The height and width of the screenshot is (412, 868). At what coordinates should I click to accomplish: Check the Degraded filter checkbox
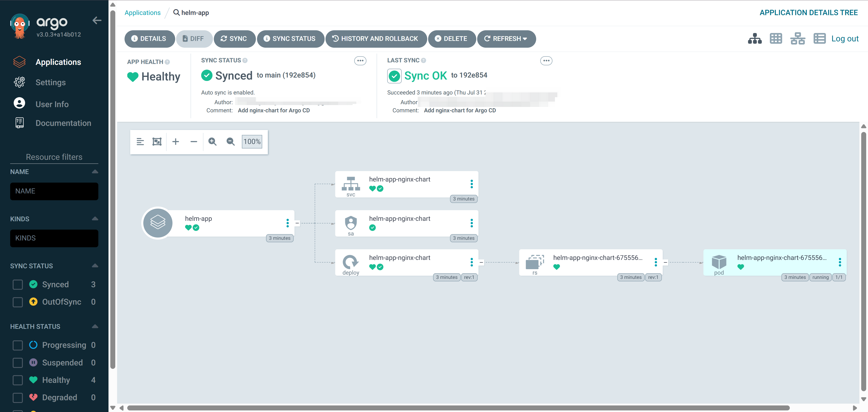coord(18,398)
